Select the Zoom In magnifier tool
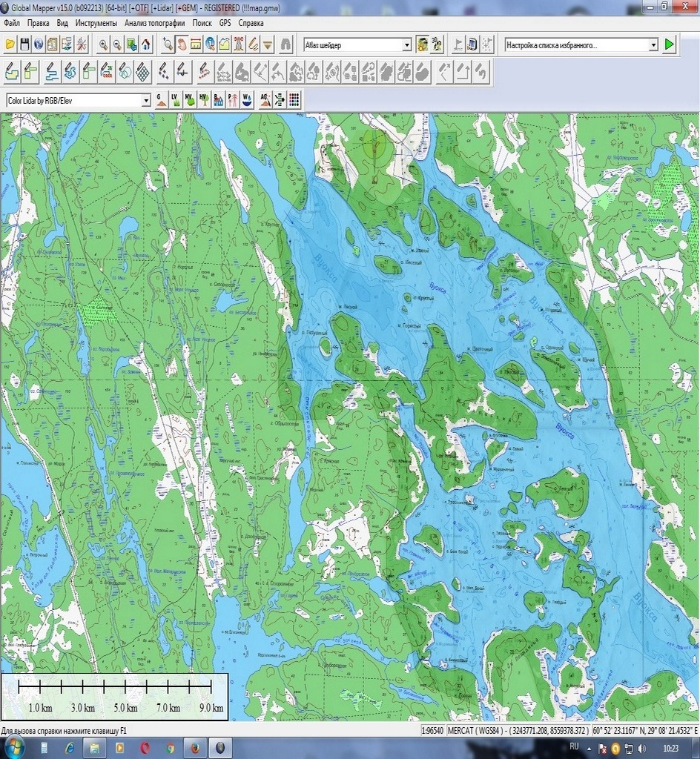This screenshot has height=759, width=700. point(103,44)
